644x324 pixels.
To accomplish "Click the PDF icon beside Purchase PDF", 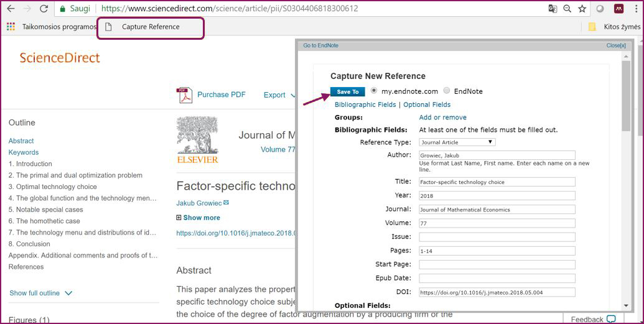I will [185, 95].
